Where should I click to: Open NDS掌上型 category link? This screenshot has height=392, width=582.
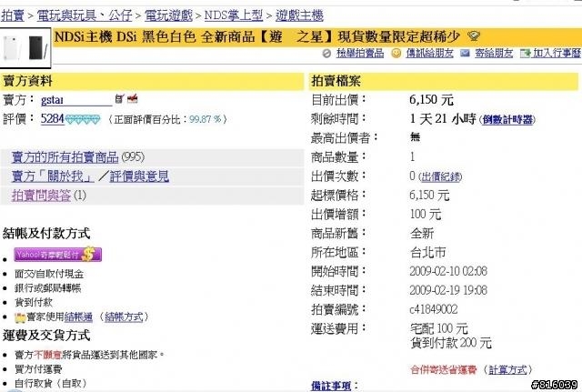234,15
